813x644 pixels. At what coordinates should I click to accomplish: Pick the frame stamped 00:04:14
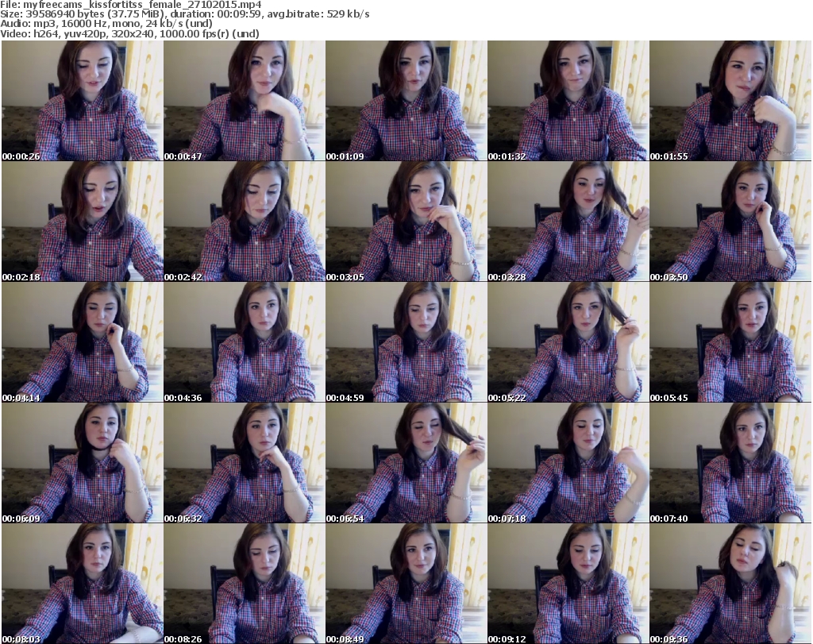(83, 342)
